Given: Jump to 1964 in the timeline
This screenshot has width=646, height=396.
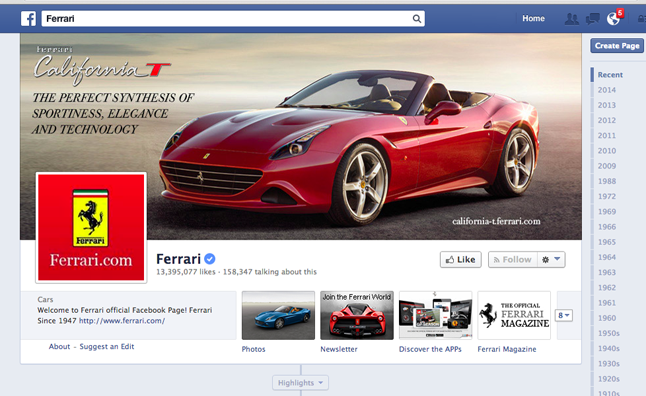Looking at the screenshot, I should 607,257.
